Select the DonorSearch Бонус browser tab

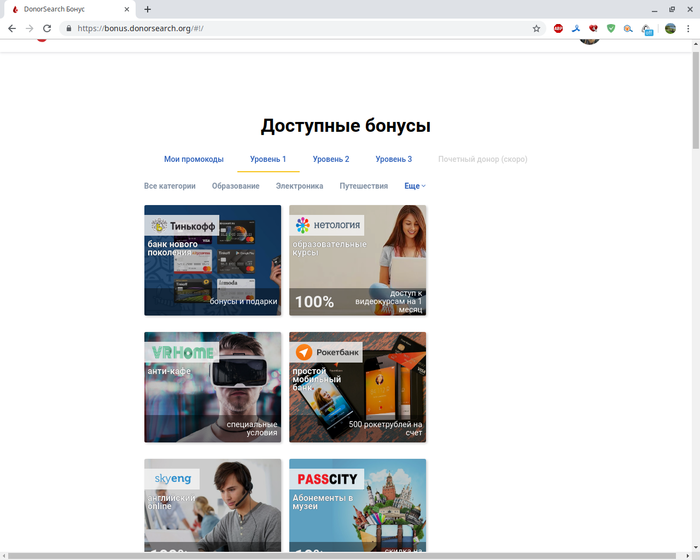[x=69, y=9]
